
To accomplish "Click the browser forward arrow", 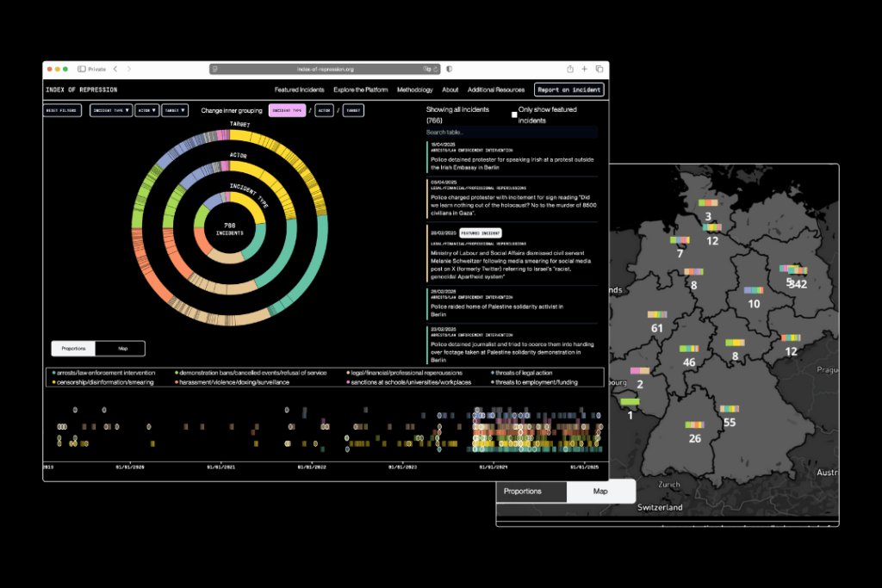I will 127,69.
